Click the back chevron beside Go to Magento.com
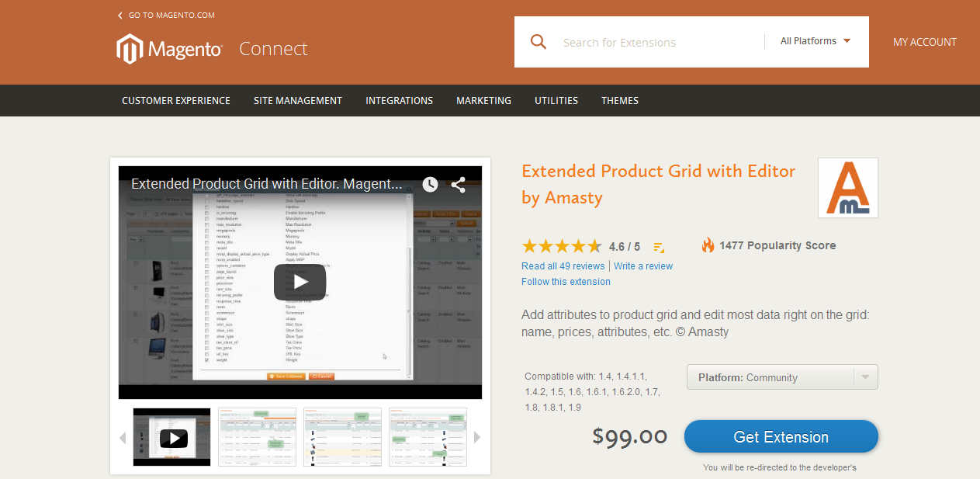Image resolution: width=980 pixels, height=479 pixels. [120, 16]
